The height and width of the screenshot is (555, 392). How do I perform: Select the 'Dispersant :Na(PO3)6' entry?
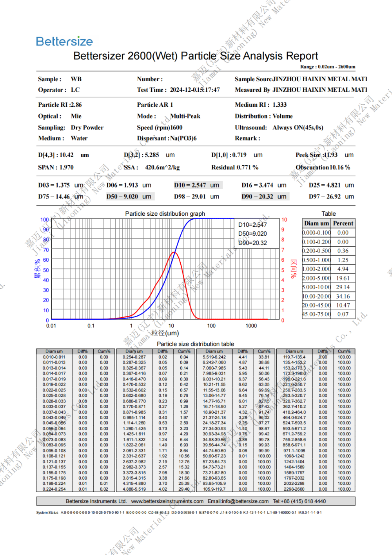[167, 138]
